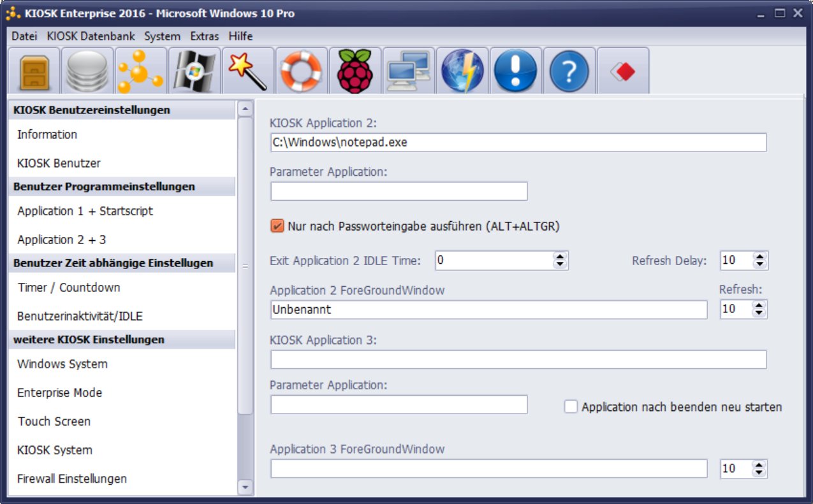Screen dimensions: 813x504
Task: Click the sidebar vertical scrollbar thumb
Action: (245, 266)
